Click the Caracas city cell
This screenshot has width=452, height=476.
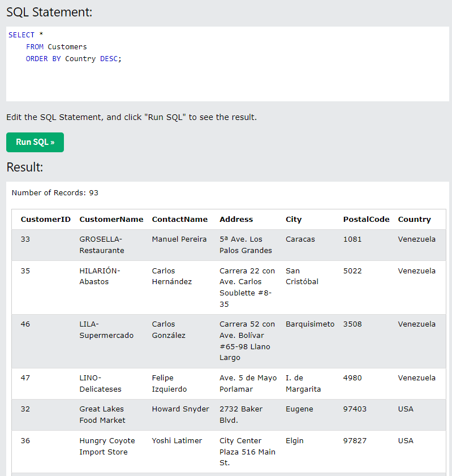(x=300, y=239)
